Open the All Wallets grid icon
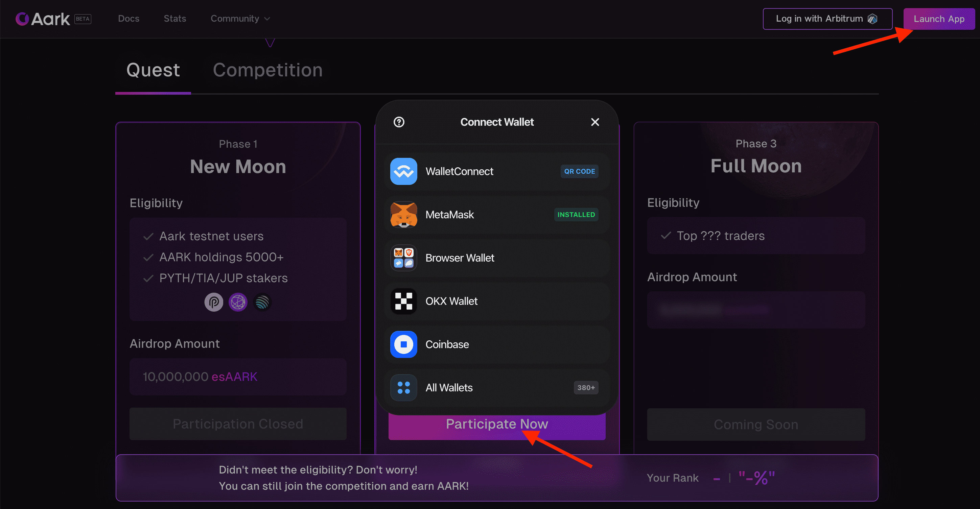 coord(404,388)
